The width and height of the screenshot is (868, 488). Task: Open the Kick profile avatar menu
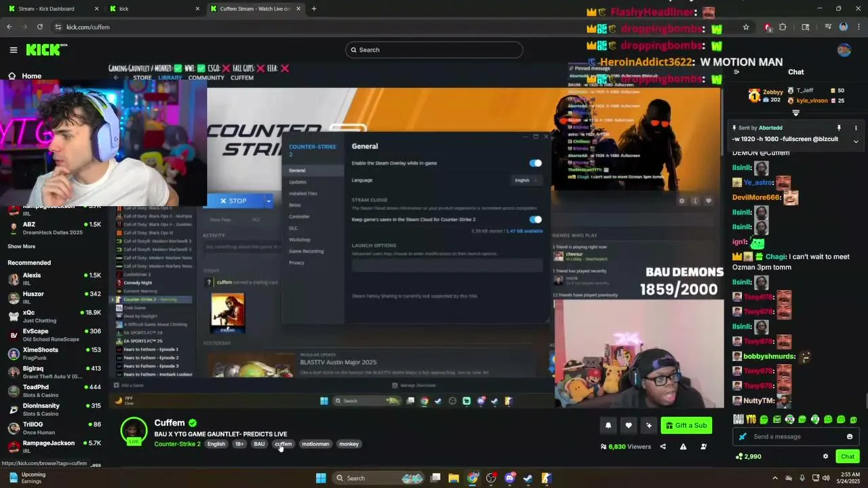(844, 49)
